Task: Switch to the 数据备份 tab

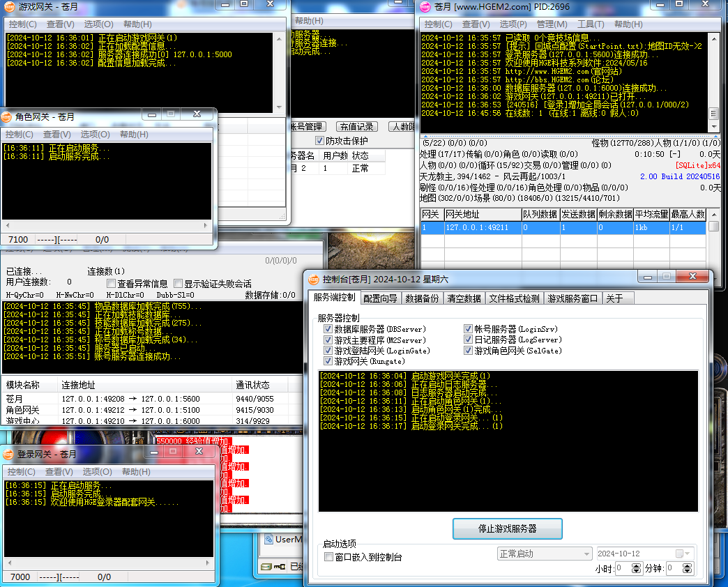Action: tap(422, 298)
